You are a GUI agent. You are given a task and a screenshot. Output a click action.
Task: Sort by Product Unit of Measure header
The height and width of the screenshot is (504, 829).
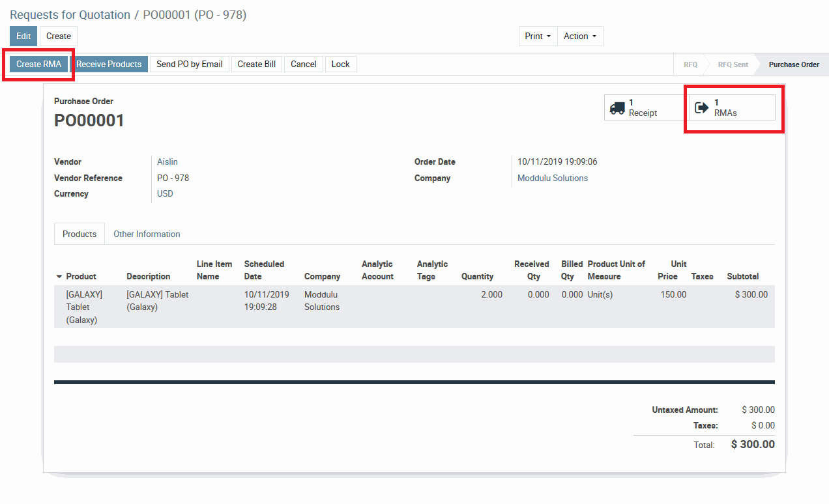[617, 270]
